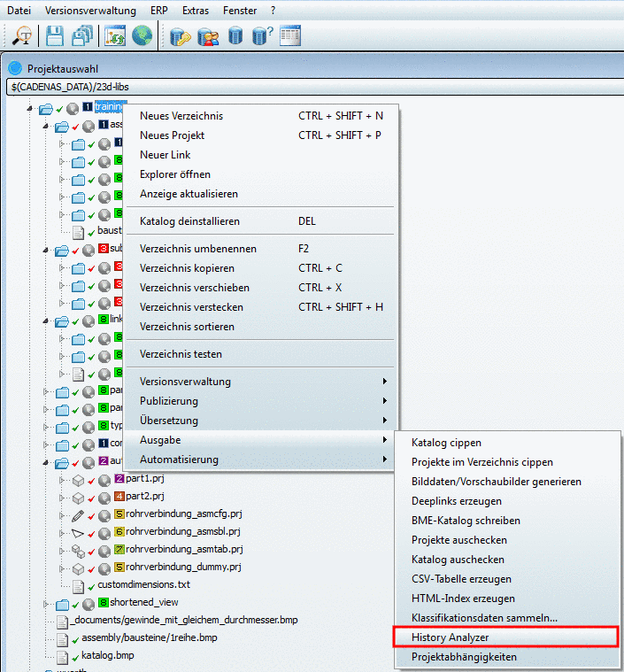Click cube icon of rohrverbindung_dummy.prj

coord(78,569)
